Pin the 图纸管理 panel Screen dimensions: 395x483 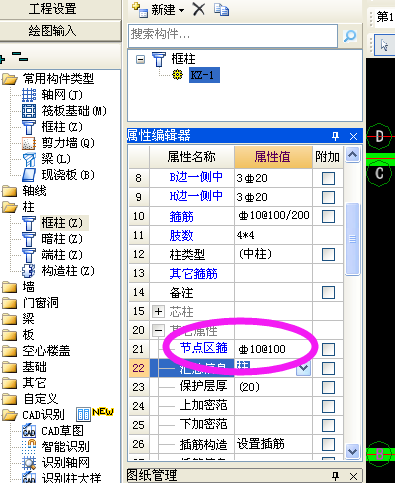pyautogui.click(x=336, y=476)
